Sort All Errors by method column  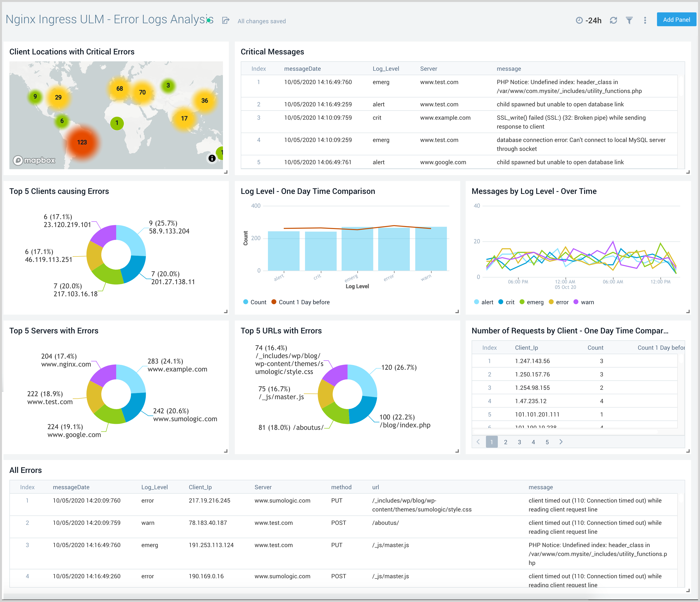(341, 487)
